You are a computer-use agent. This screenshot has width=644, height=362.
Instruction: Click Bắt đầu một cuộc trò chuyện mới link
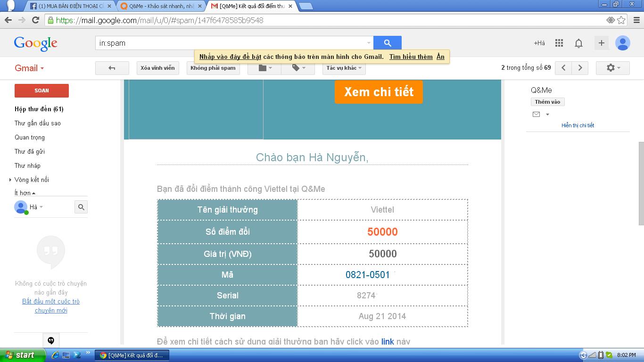click(51, 306)
